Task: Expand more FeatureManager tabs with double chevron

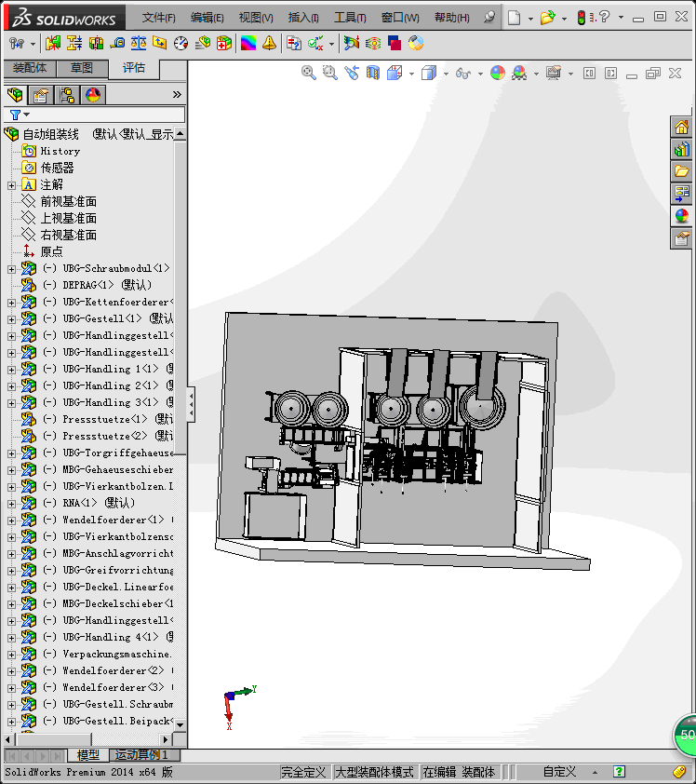Action: click(x=177, y=94)
